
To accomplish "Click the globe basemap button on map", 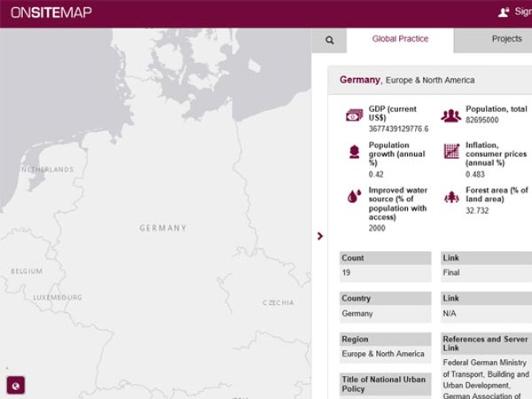I will (16, 386).
